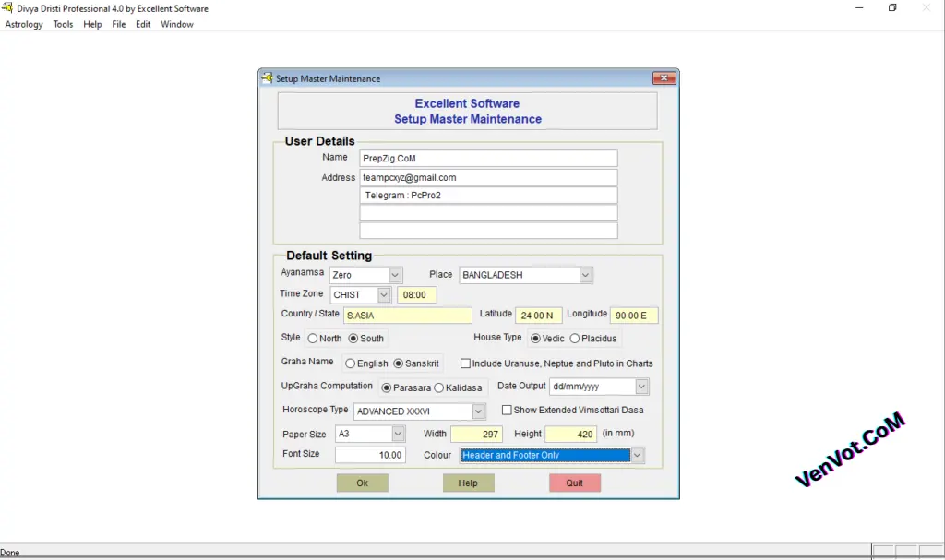The width and height of the screenshot is (945, 560).
Task: Restore down the main application window
Action: tap(892, 7)
